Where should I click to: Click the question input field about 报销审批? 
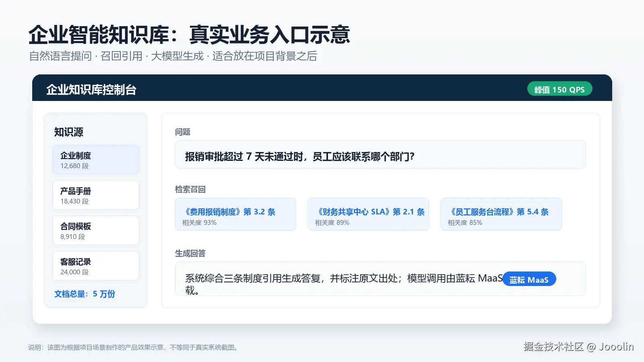tap(380, 154)
